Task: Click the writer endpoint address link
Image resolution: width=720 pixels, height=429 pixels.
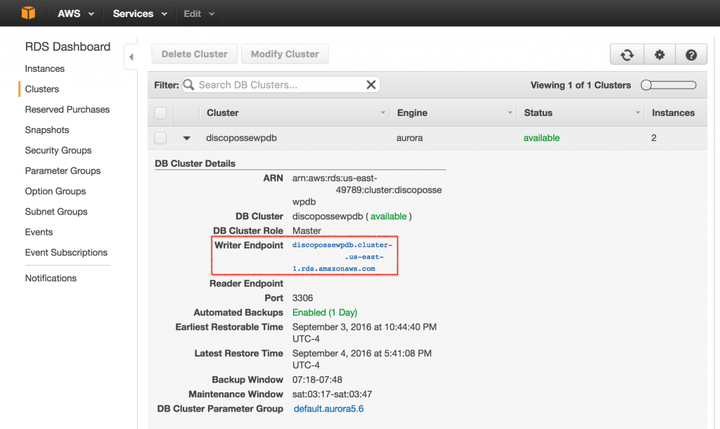Action: [342, 257]
